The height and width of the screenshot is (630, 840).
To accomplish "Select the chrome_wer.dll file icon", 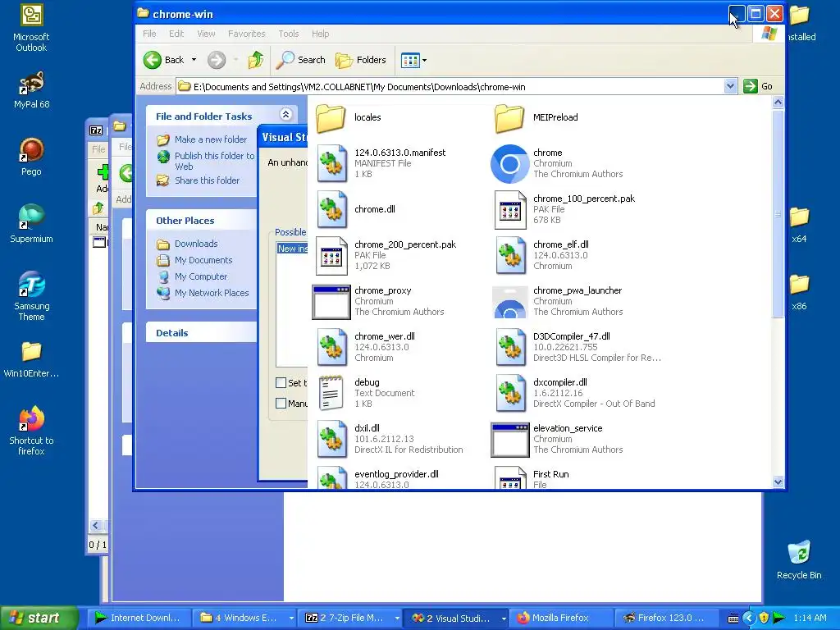I will (331, 347).
